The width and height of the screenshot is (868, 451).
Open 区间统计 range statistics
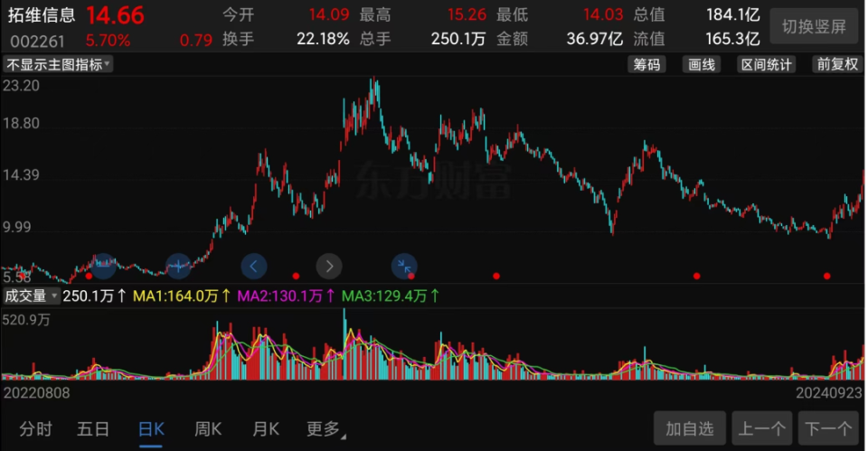pos(766,65)
